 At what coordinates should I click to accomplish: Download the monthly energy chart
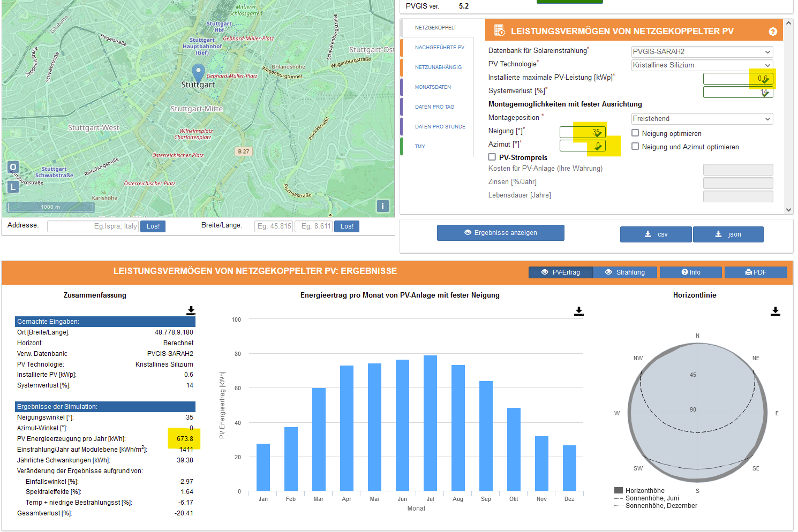pos(578,311)
